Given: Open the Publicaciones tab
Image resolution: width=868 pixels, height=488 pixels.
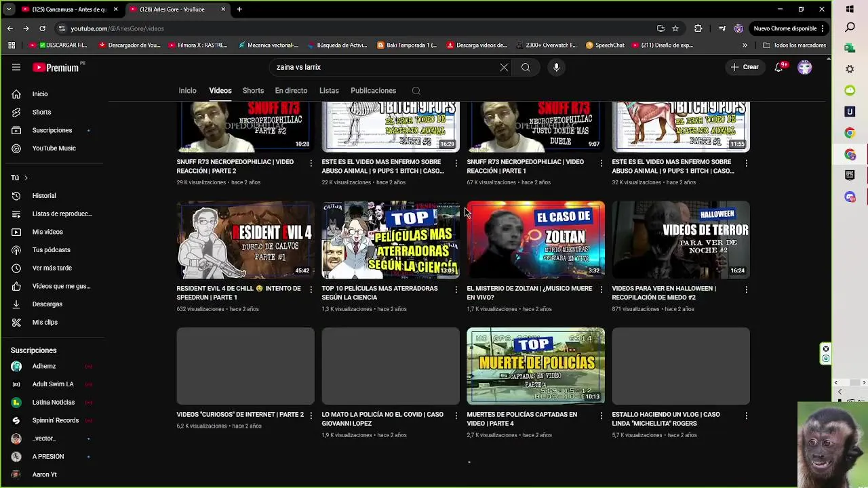Looking at the screenshot, I should pos(373,91).
